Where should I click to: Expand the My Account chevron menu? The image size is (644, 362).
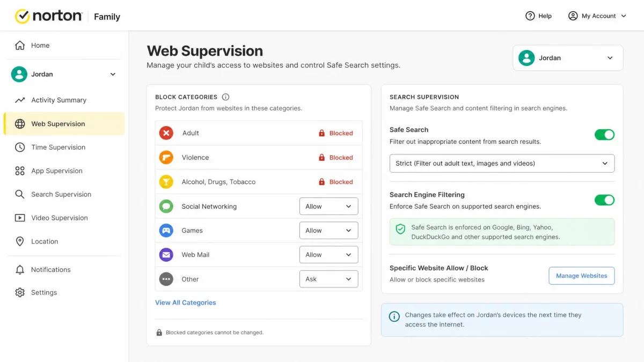point(624,16)
